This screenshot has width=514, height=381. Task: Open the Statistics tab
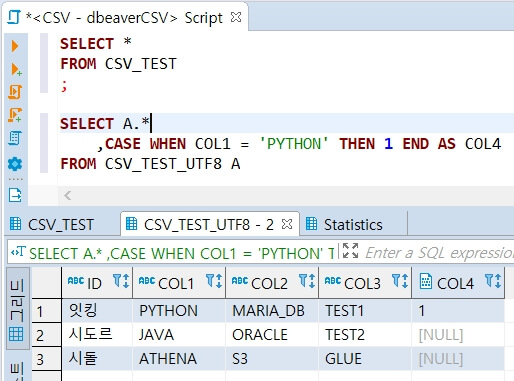pos(353,225)
